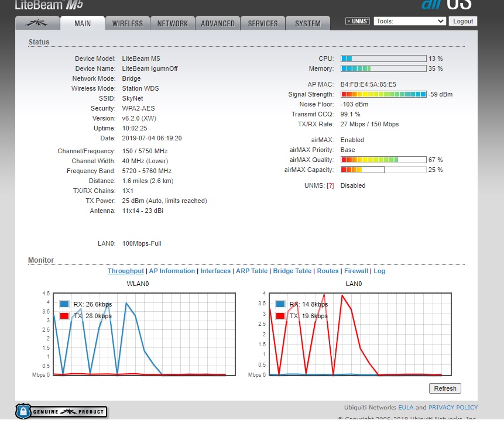Click the Version value v6.2.0 (XW)
Screen dimensions: 504x427
pyautogui.click(x=139, y=118)
